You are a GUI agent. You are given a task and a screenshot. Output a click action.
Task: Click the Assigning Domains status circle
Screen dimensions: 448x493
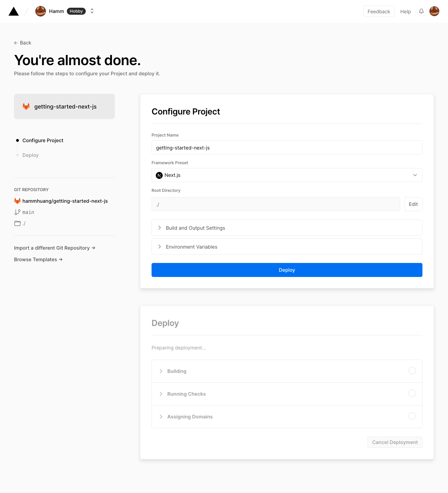(412, 416)
